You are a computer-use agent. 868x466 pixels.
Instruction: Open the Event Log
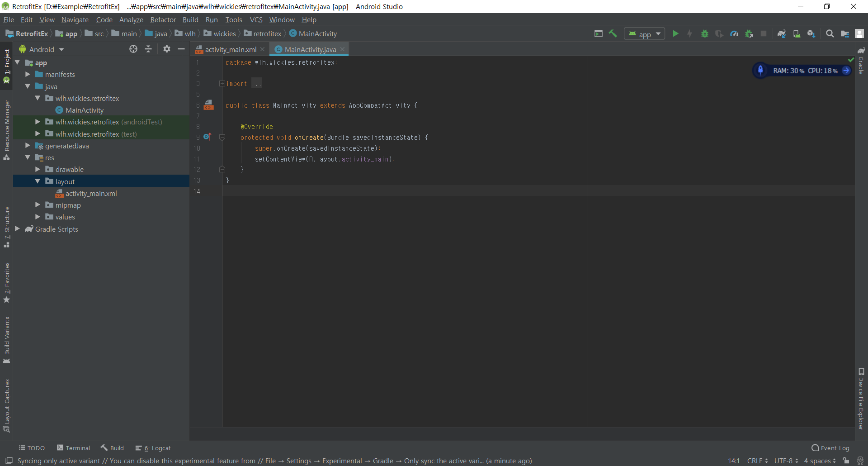(x=830, y=448)
